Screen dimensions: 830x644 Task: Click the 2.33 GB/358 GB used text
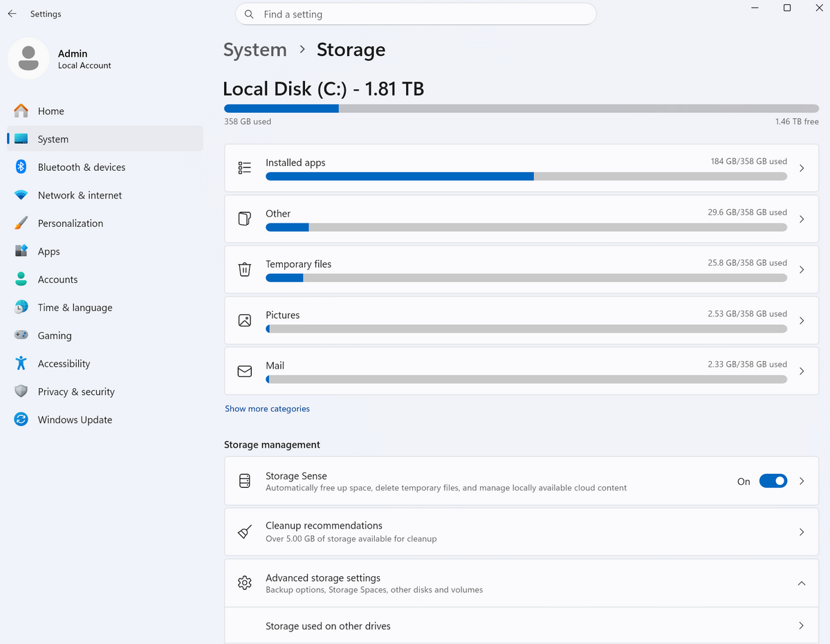tap(748, 364)
